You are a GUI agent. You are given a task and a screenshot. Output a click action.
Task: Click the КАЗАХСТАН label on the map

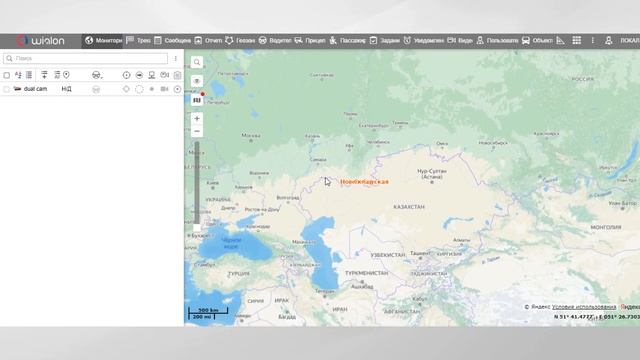(409, 207)
